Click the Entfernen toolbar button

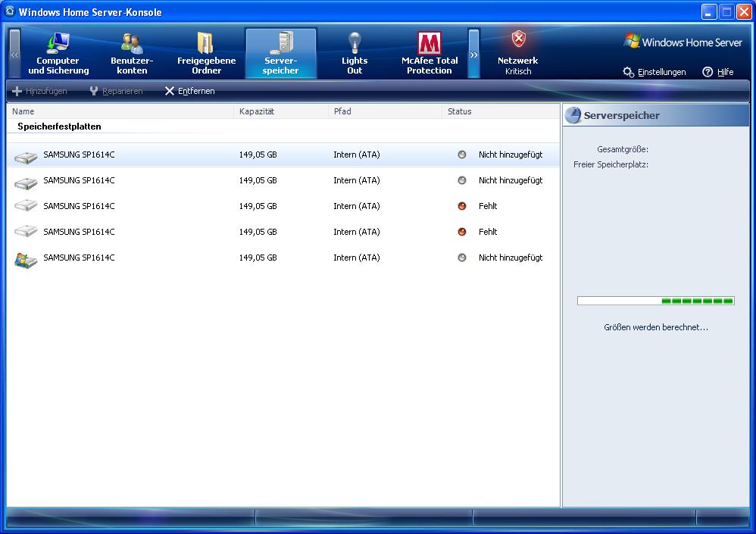pyautogui.click(x=189, y=91)
